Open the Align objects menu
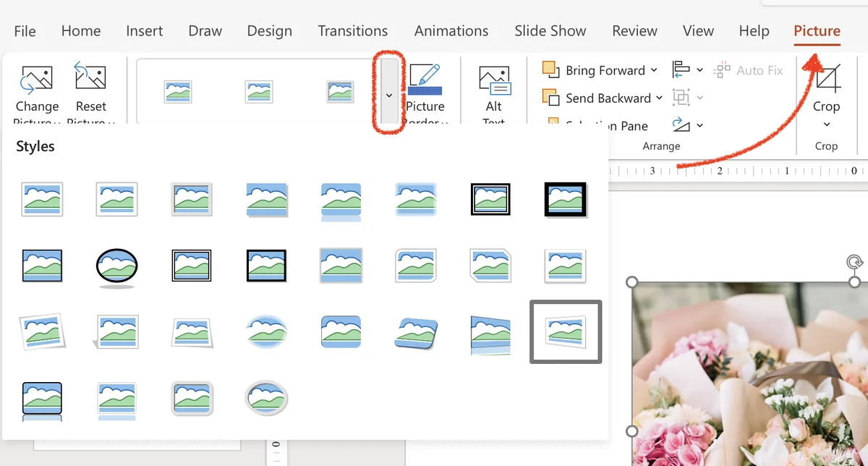868x466 pixels. 687,69
